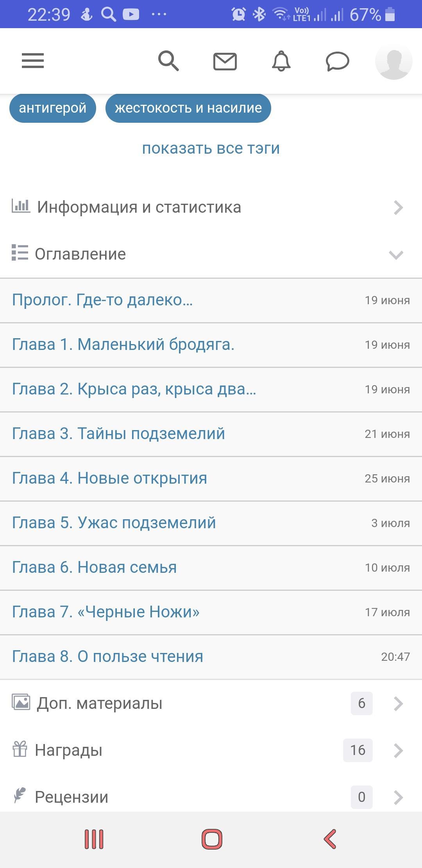Select the жестокость и насилие tag
The height and width of the screenshot is (868, 422).
(x=188, y=108)
